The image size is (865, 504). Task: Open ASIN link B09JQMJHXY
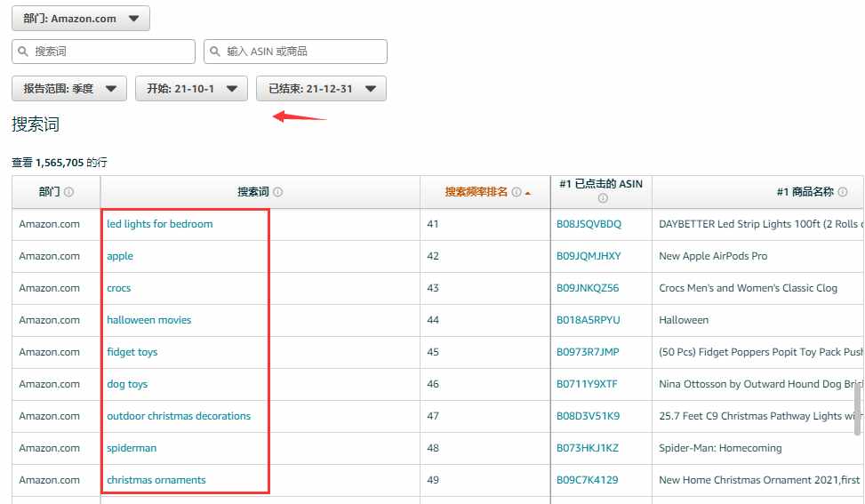coord(589,256)
